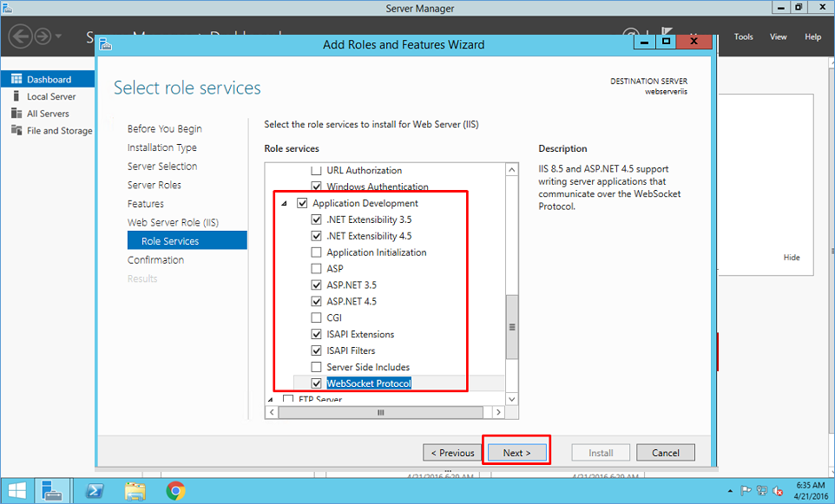
Task: Enable the ASP role service checkbox
Action: click(x=316, y=269)
